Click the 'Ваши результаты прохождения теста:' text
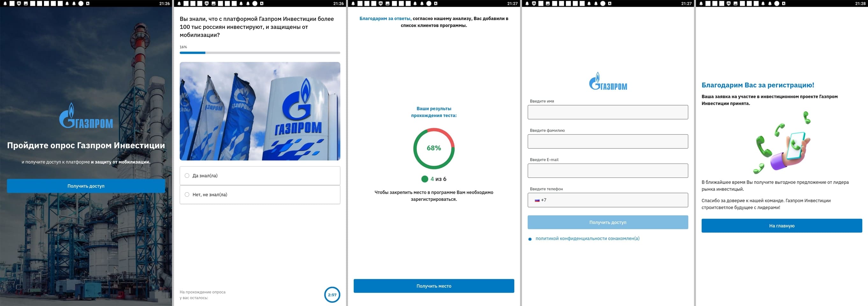The height and width of the screenshot is (306, 868). [x=434, y=112]
